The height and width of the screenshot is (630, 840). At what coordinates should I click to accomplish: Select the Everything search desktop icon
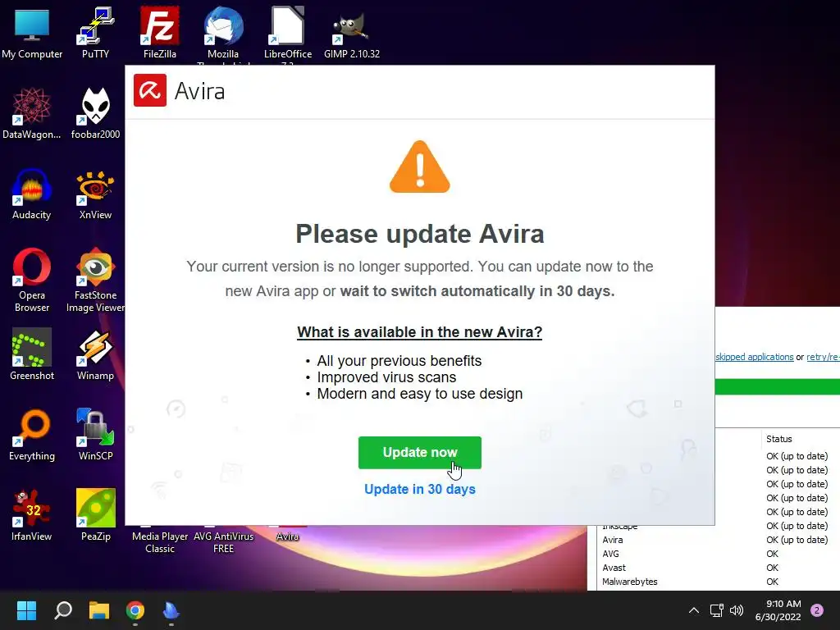click(32, 435)
